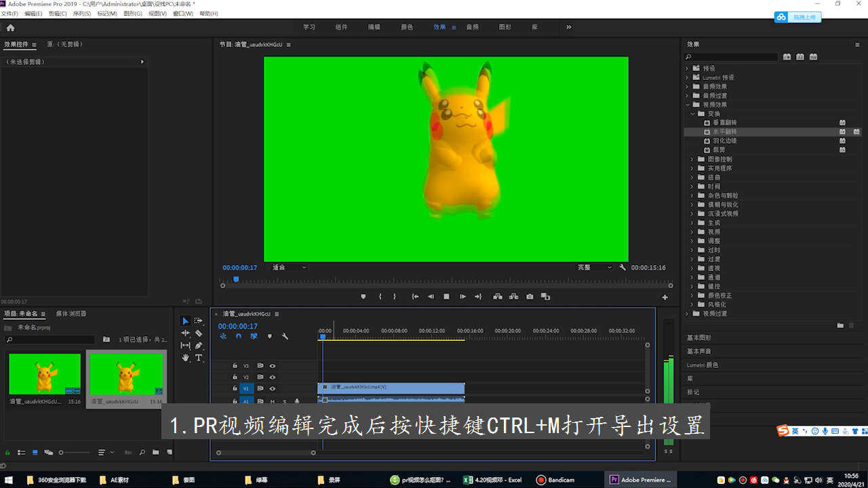Select the Pen tool
The height and width of the screenshot is (488, 868).
point(199,346)
